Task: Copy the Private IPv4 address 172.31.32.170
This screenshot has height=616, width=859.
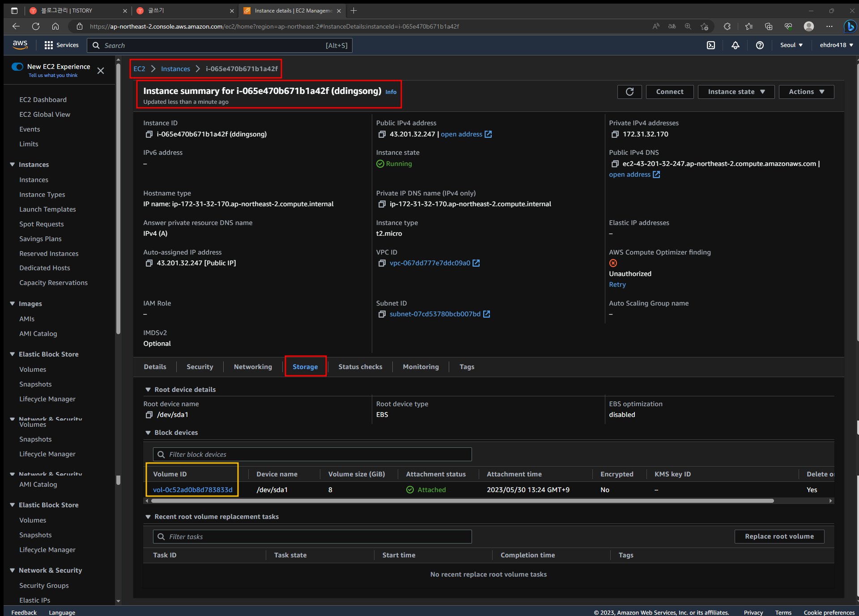Action: click(x=615, y=134)
